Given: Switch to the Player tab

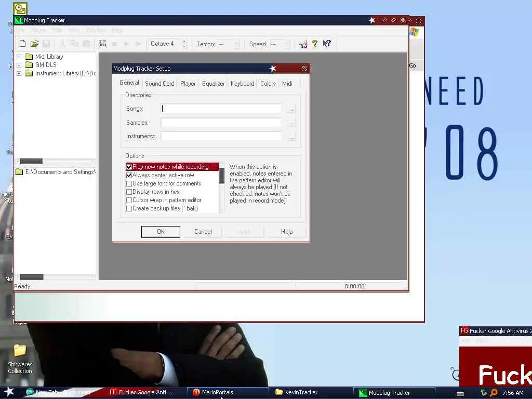Looking at the screenshot, I should point(188,84).
